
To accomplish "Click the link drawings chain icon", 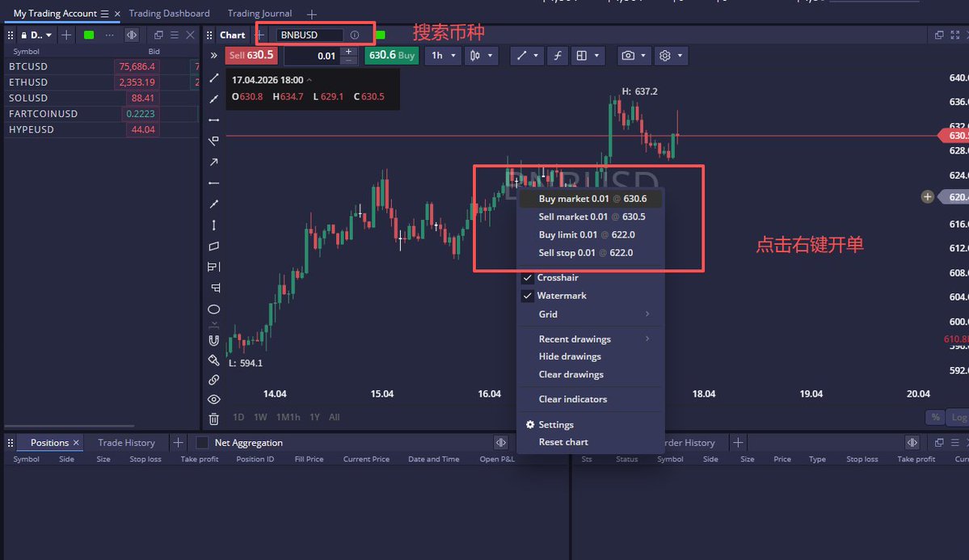I will (x=214, y=380).
